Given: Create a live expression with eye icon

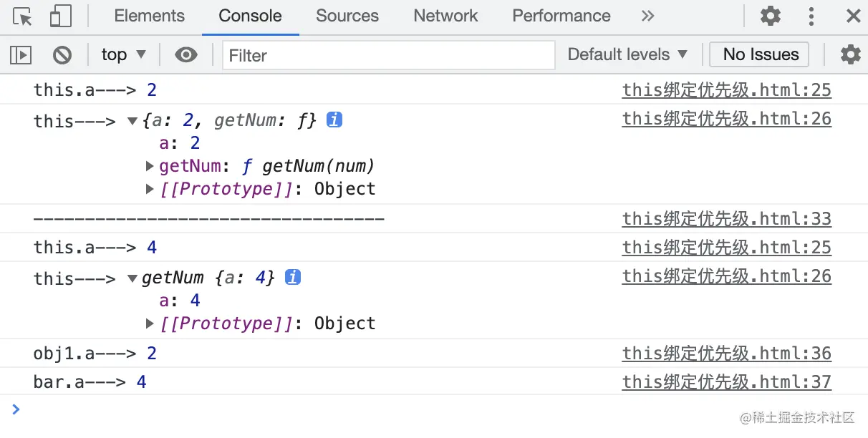Looking at the screenshot, I should tap(186, 54).
